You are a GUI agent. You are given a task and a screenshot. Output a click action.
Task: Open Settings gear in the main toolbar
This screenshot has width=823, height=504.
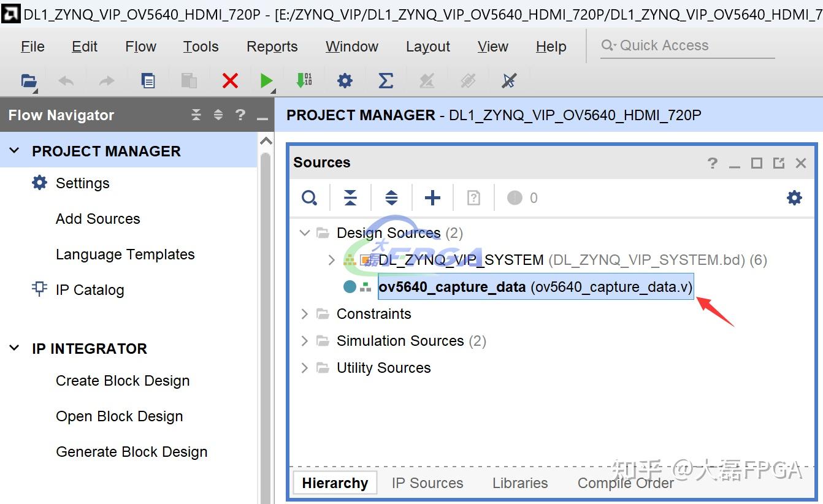(x=345, y=80)
